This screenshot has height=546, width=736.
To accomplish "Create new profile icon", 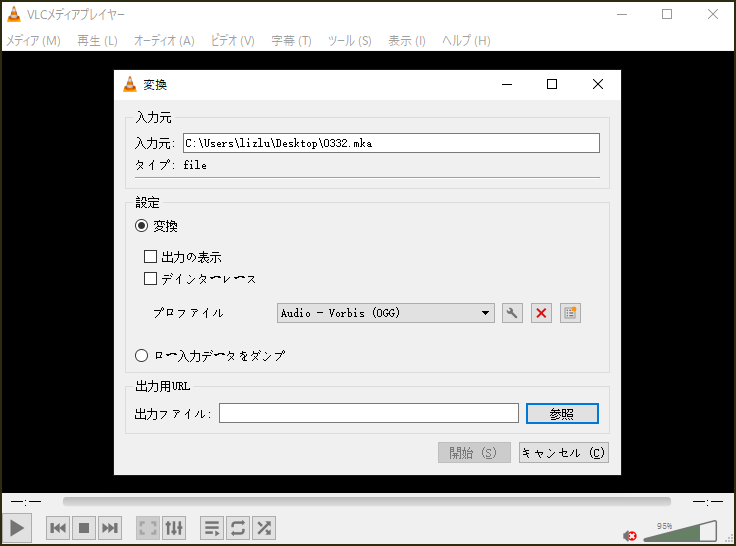I will pos(570,313).
